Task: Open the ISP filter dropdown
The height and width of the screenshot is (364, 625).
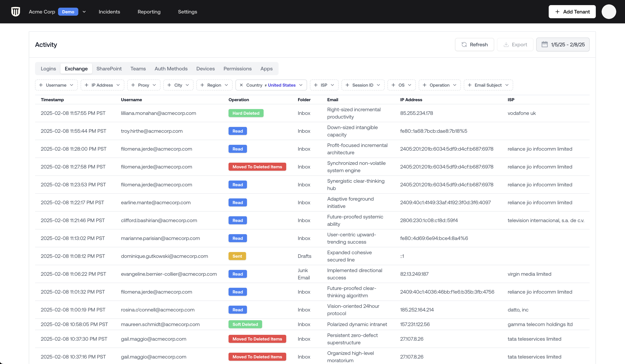Action: click(x=324, y=85)
